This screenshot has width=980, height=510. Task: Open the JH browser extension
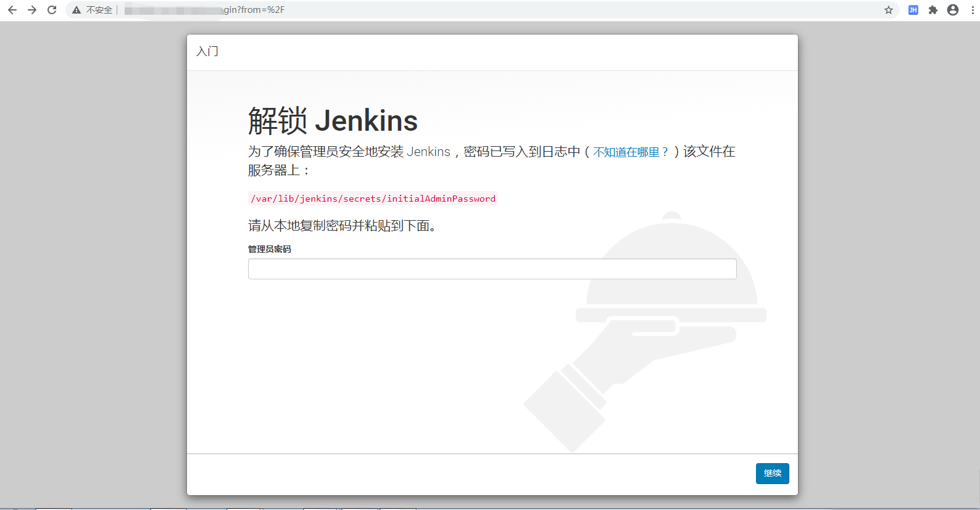[913, 10]
